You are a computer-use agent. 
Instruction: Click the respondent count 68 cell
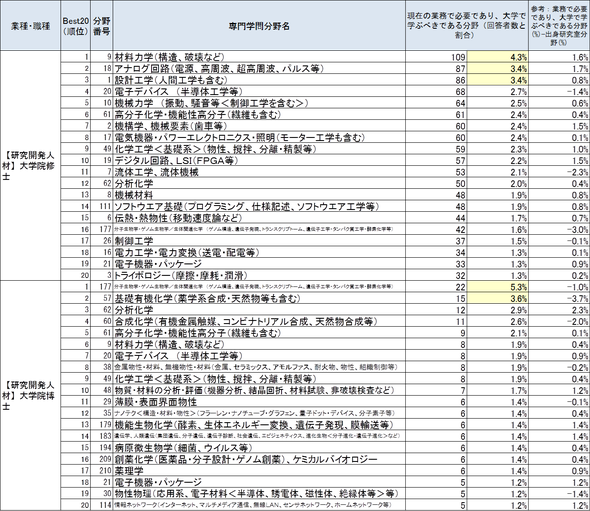click(436, 92)
